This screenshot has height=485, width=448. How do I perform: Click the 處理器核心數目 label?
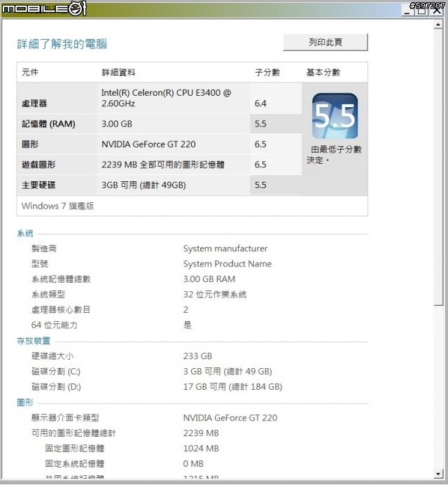click(61, 309)
